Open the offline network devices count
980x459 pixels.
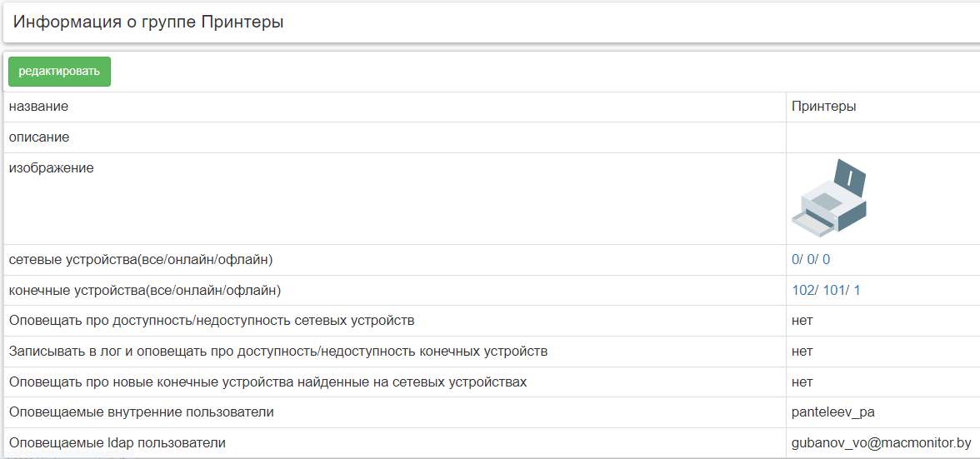(x=826, y=260)
